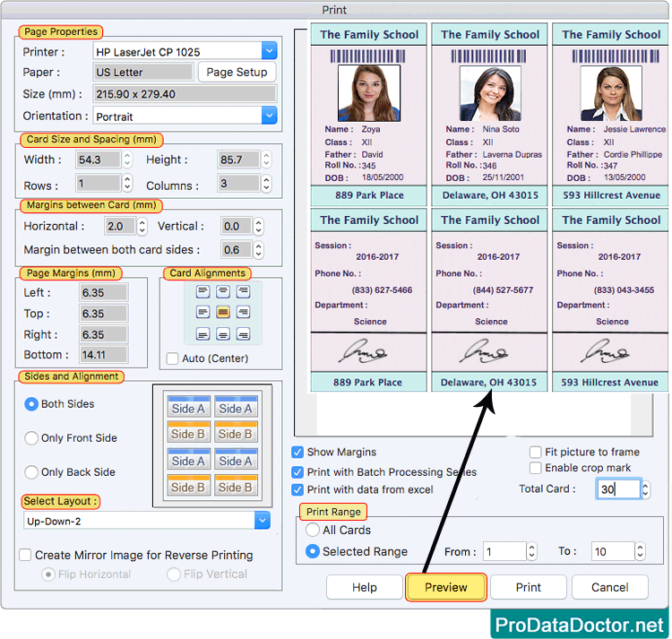This screenshot has width=672, height=639.
Task: Select Both Sides radio button
Action: 31,404
